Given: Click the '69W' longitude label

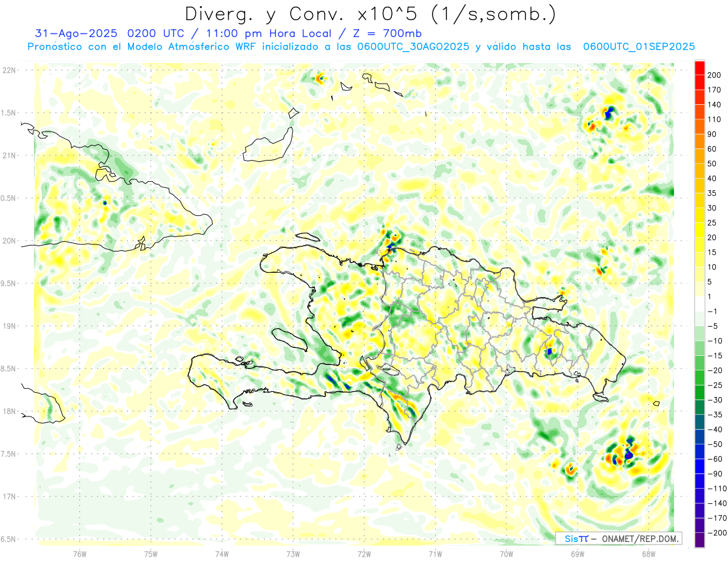Looking at the screenshot, I should [x=578, y=554].
